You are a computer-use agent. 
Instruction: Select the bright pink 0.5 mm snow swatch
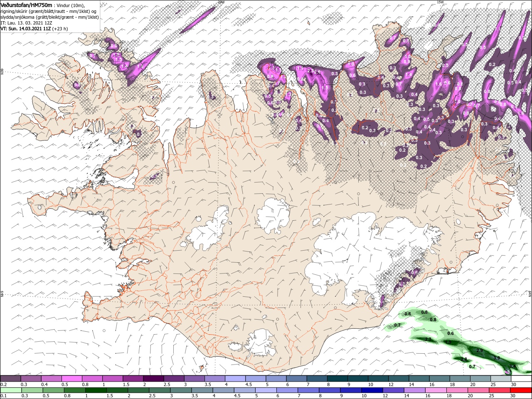tap(71, 379)
